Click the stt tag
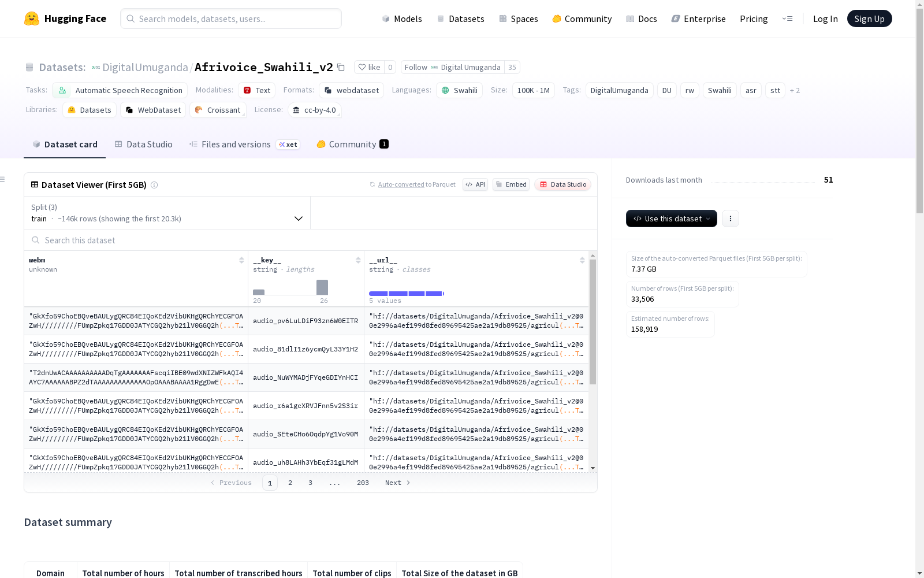924x578 pixels. tap(775, 90)
